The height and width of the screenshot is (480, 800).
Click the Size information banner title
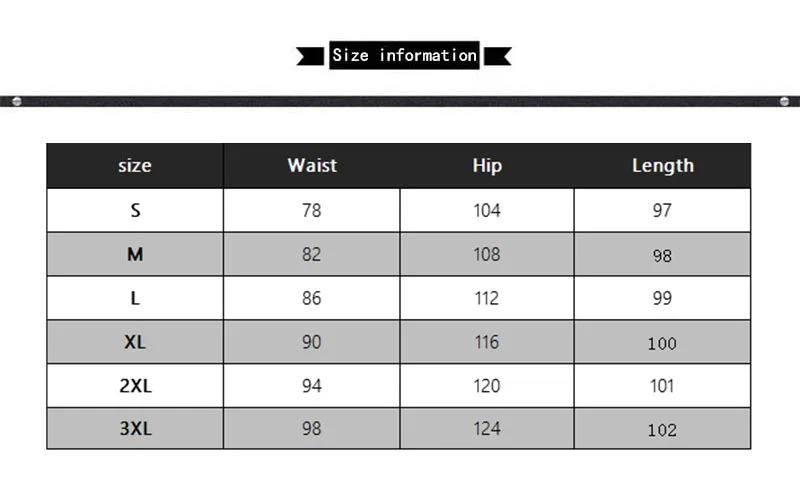tap(404, 55)
